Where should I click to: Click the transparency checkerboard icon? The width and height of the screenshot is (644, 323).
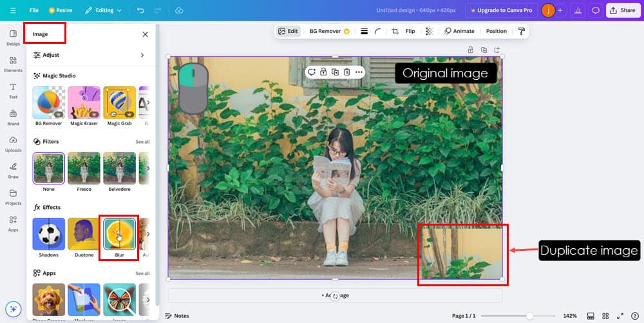tap(429, 31)
